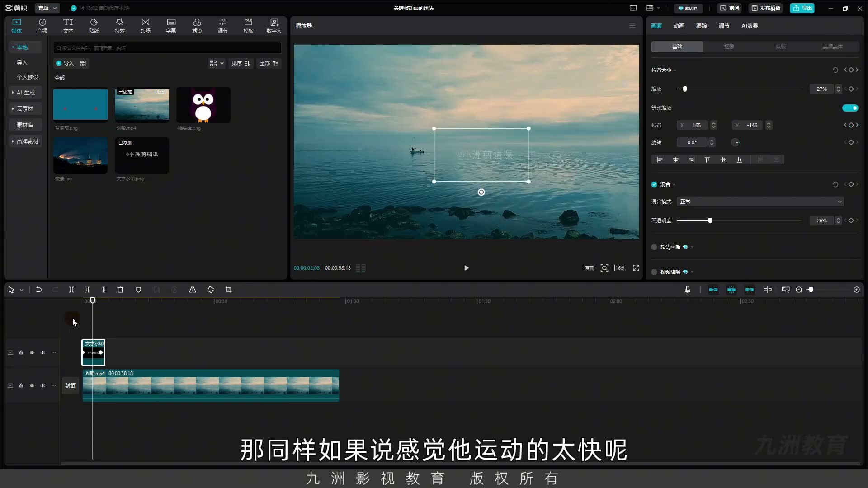Select the 抠像 sub-tab
The image size is (868, 488).
(x=729, y=47)
